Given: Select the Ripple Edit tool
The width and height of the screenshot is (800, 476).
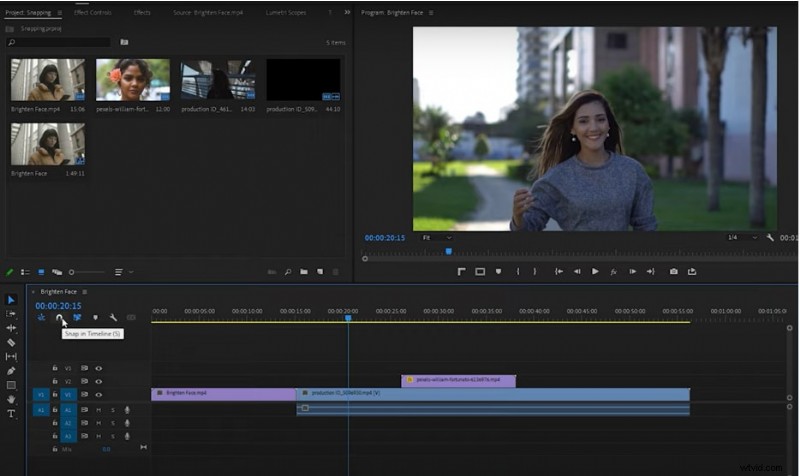Looking at the screenshot, I should click(x=11, y=328).
